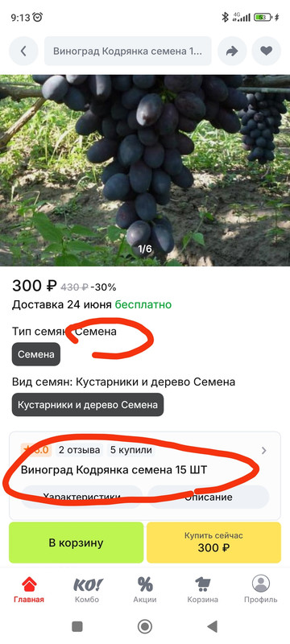The height and width of the screenshot is (644, 290).
Task: Tap the Android home circle button
Action: click(144, 626)
